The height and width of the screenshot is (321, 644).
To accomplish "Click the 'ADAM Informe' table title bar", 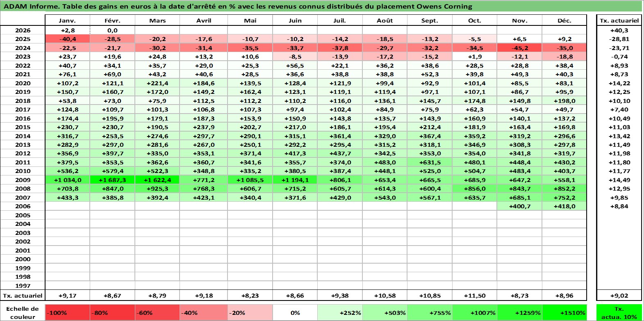I will point(321,6).
